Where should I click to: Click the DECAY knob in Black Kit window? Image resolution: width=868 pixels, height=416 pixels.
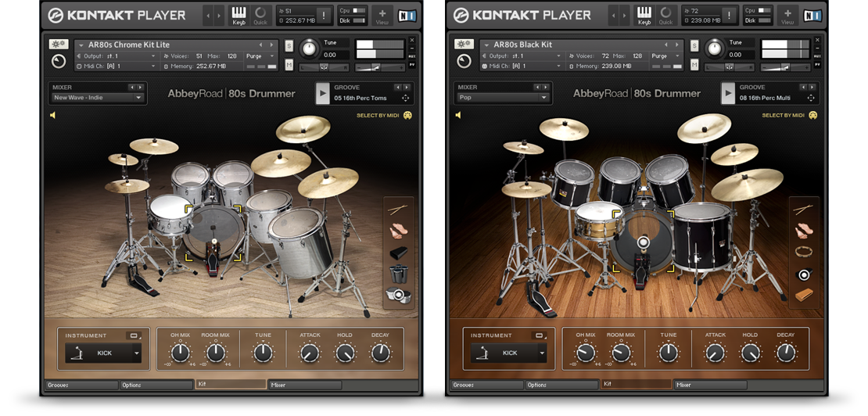(786, 353)
